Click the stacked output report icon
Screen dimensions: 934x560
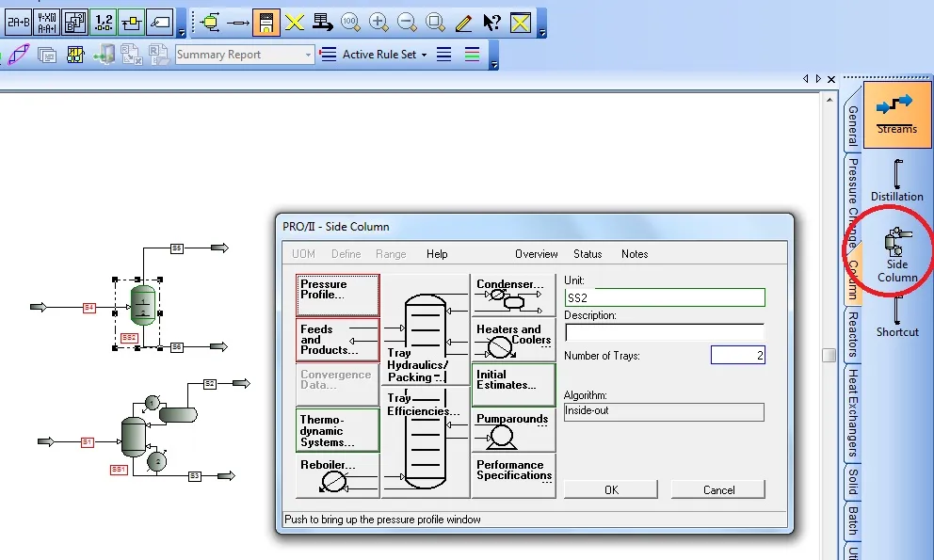pos(46,55)
